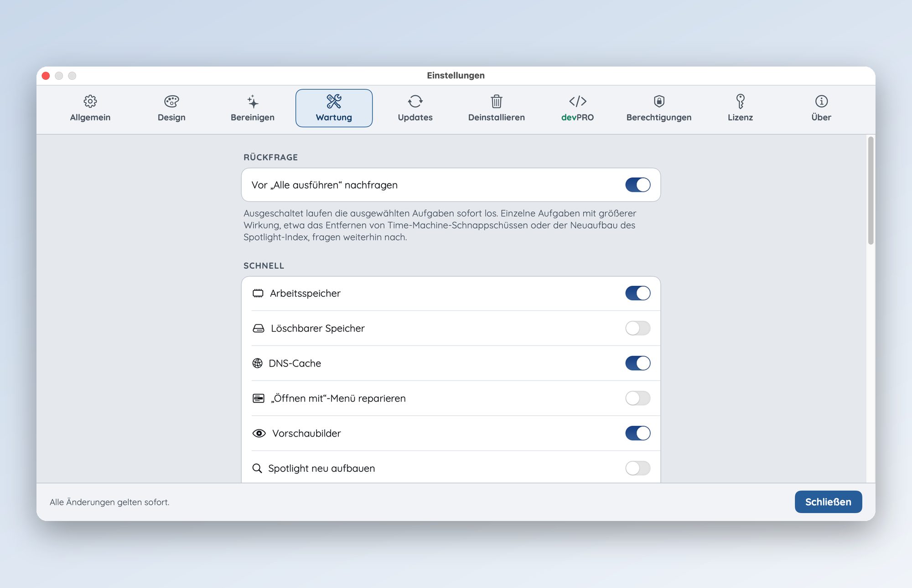This screenshot has height=588, width=912.
Task: Click the RÜCKFRAGE section heading
Action: tap(270, 157)
